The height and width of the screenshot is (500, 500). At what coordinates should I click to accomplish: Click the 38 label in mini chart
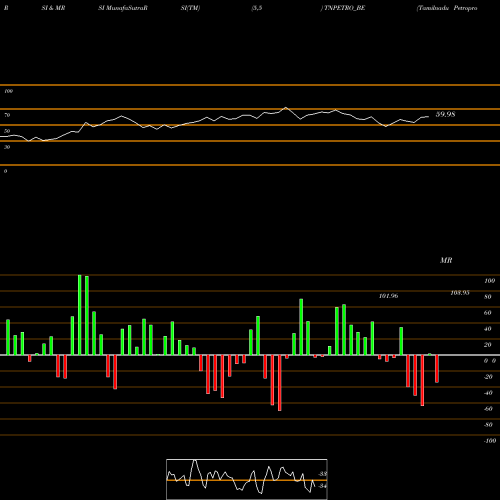(323, 474)
